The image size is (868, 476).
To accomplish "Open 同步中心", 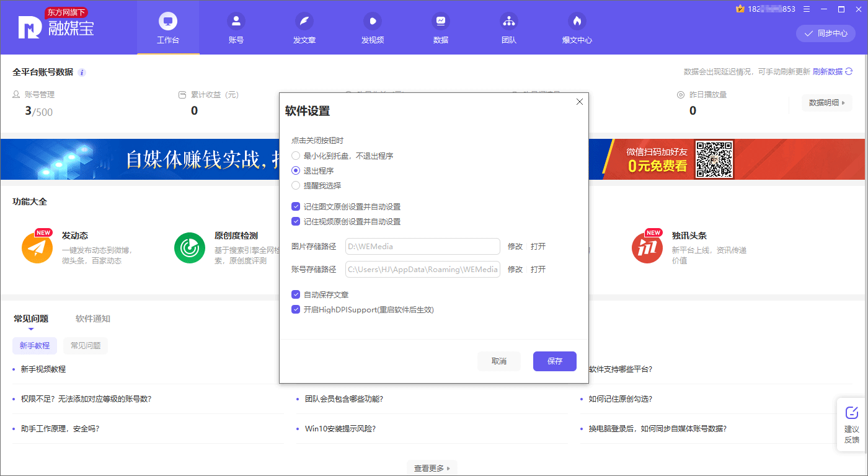I will coord(825,34).
